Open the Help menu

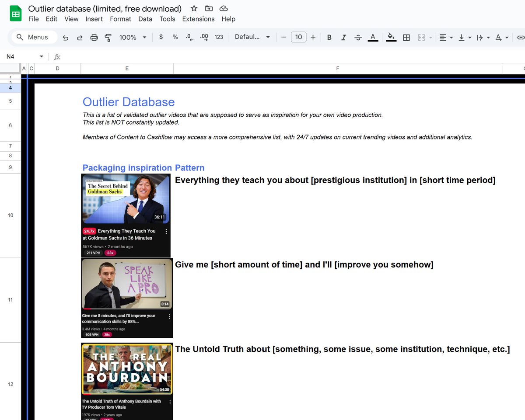point(228,19)
